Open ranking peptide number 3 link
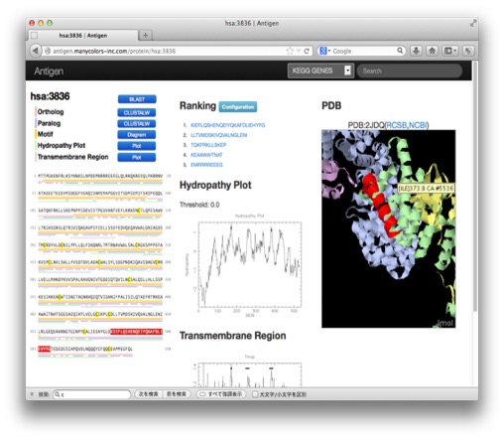The image size is (504, 440). tap(208, 145)
